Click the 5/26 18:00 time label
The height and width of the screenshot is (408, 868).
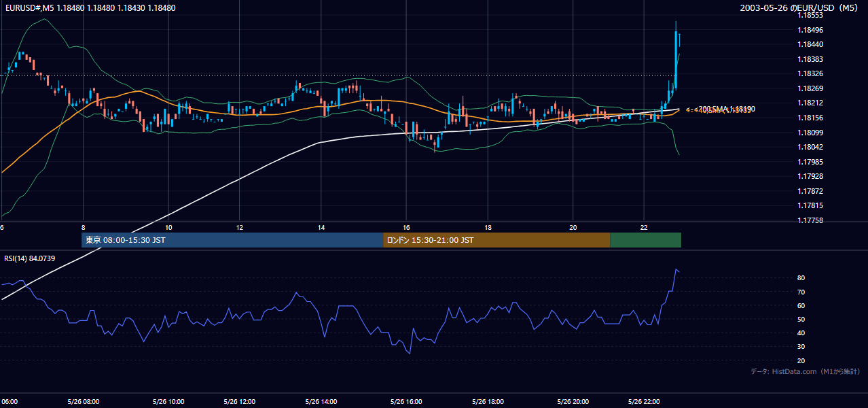(488, 402)
